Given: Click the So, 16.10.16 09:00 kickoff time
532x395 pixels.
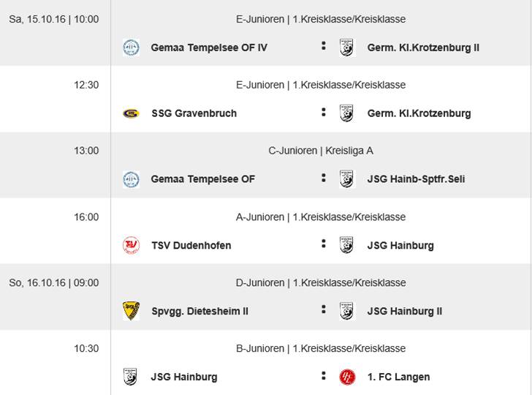Looking at the screenshot, I should click(53, 282).
